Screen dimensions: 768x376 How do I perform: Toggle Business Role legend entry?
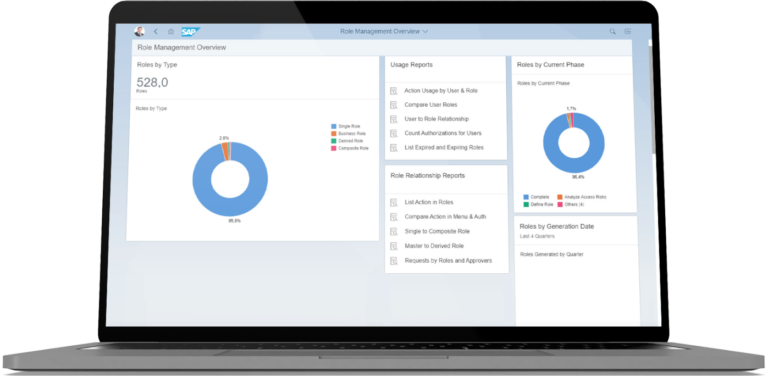tap(348, 134)
